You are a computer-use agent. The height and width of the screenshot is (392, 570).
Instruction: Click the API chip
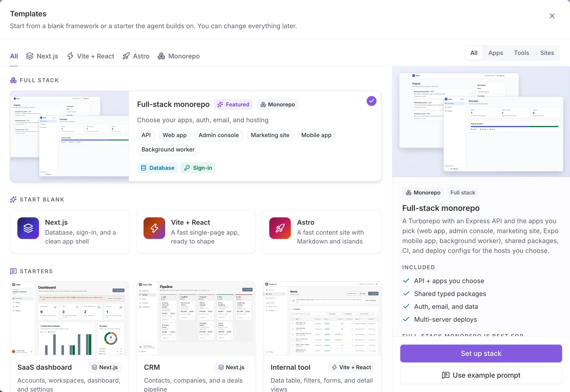[x=146, y=135]
